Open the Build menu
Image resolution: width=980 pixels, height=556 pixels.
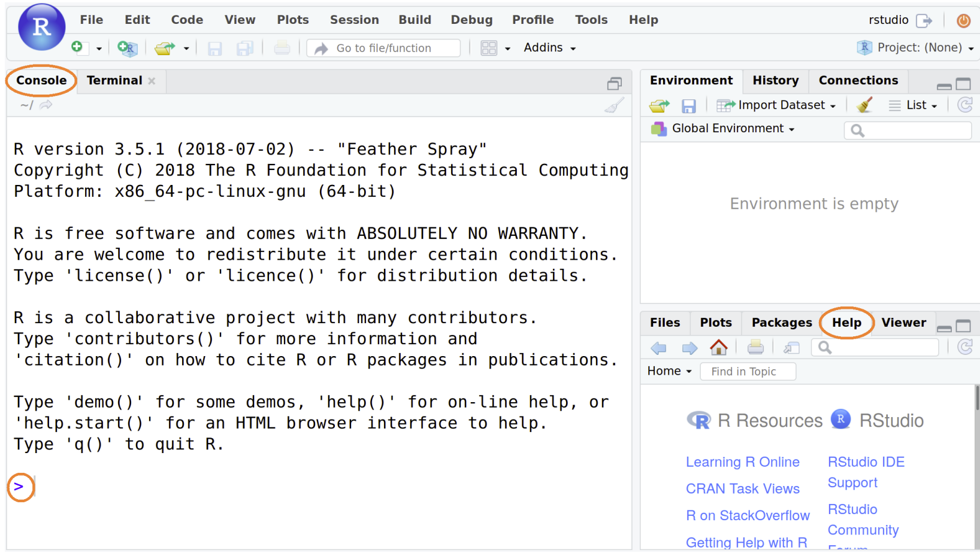click(x=415, y=20)
